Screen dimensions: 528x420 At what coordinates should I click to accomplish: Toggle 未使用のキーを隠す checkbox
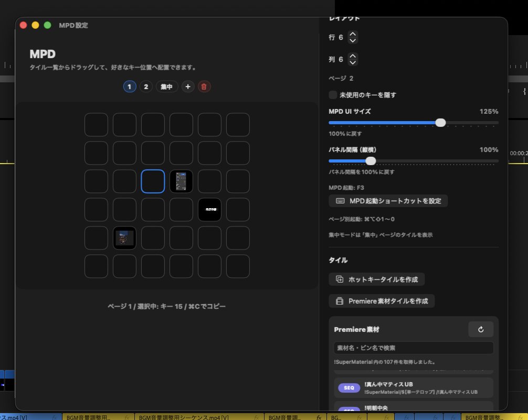pyautogui.click(x=333, y=95)
